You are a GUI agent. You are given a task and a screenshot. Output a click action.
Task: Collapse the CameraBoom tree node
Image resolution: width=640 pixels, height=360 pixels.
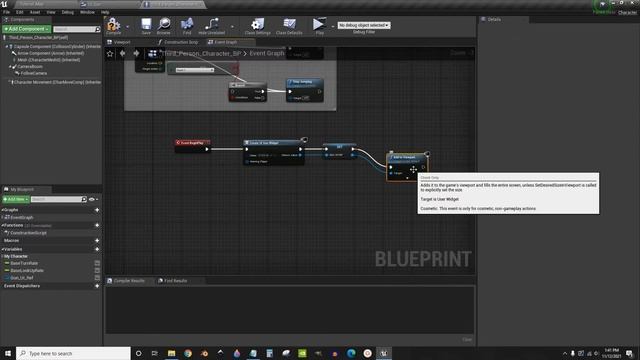pyautogui.click(x=10, y=67)
